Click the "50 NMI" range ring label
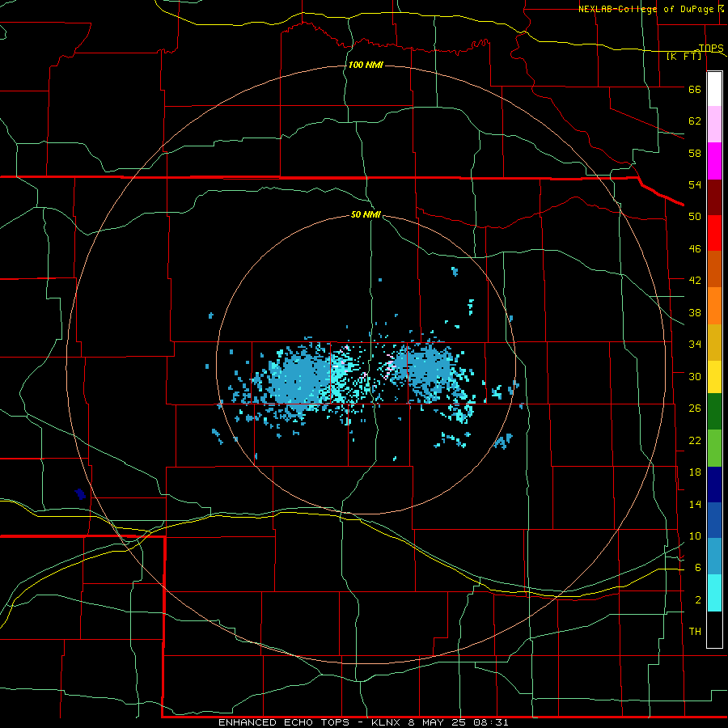Viewport: 728px width, 728px height. [x=366, y=214]
